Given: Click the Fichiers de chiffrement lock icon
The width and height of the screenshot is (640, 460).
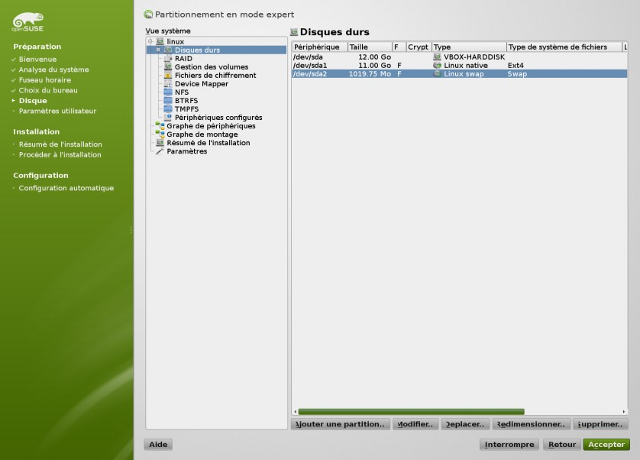Looking at the screenshot, I should click(168, 75).
